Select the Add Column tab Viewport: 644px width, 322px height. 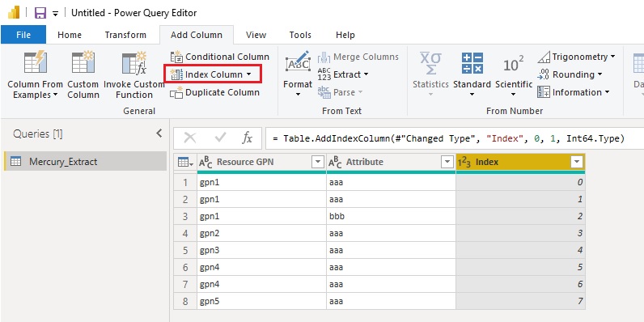(x=197, y=35)
